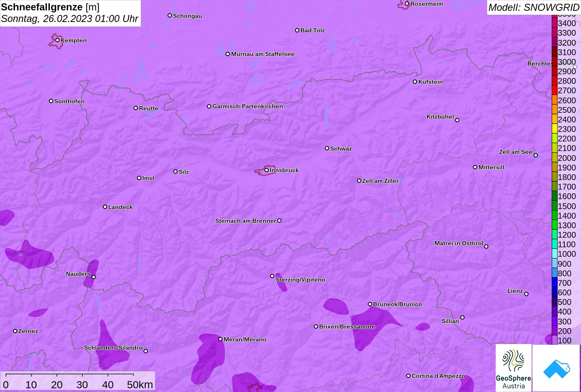Click the Schneefallgrenze [m] title
The image size is (581, 392).
pos(50,7)
